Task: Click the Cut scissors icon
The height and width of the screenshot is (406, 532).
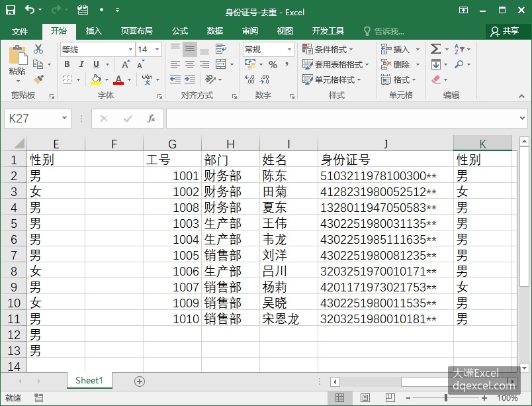Action: (38, 49)
